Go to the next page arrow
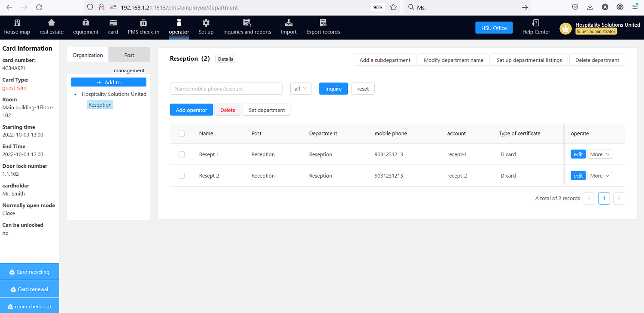This screenshot has height=313, width=644. 619,198
